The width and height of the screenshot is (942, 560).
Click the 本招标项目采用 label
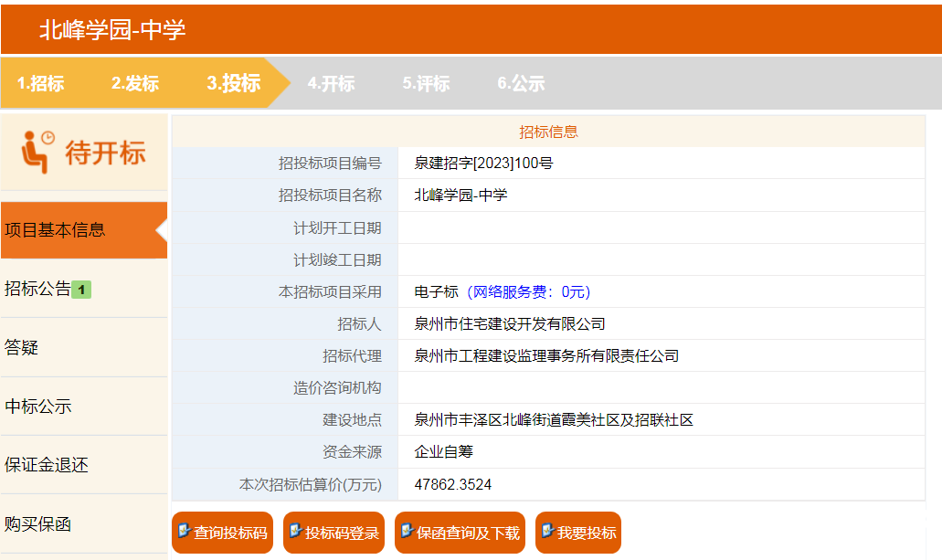coord(330,292)
